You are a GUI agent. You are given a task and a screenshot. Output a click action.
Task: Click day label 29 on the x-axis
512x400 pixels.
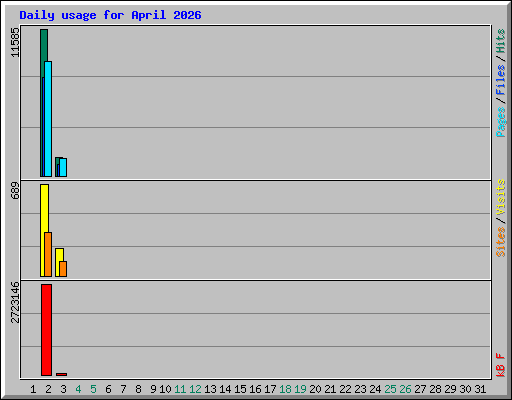click(450, 389)
